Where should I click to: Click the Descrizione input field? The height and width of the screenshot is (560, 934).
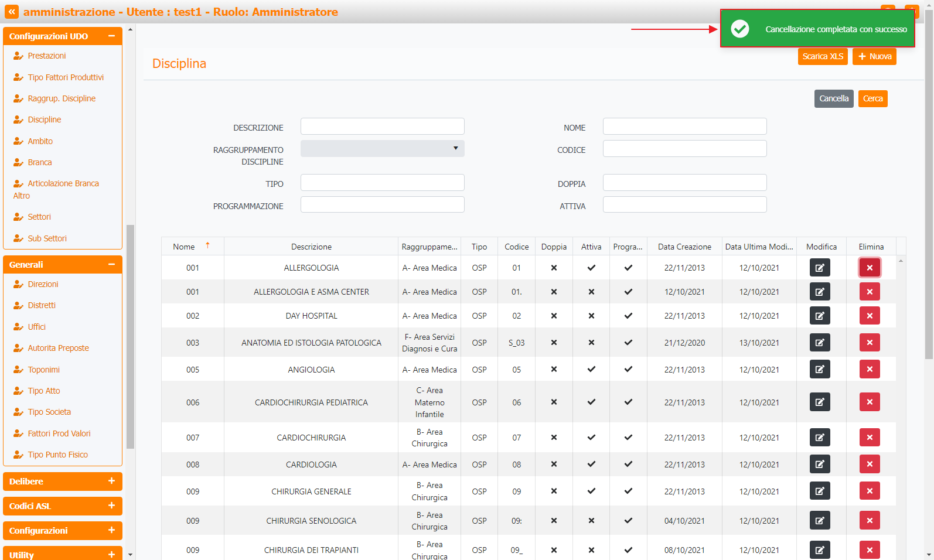(x=382, y=127)
